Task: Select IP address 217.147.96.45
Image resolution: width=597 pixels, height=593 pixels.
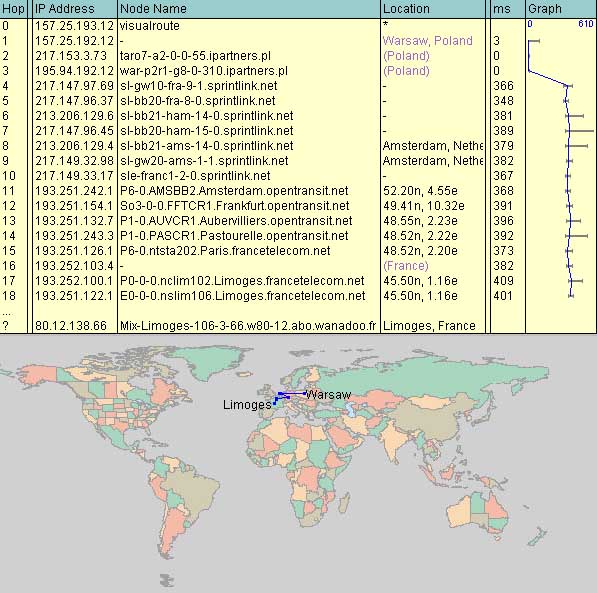Action: (x=74, y=131)
